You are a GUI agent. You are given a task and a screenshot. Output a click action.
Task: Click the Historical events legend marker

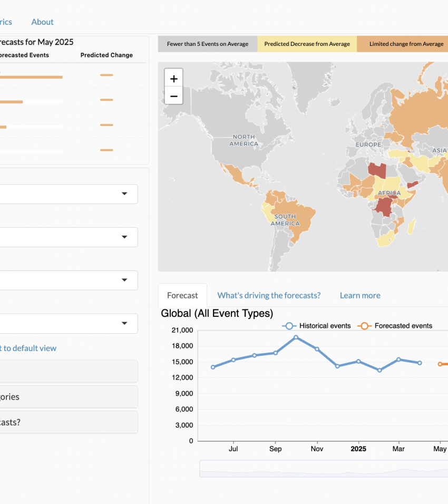[x=289, y=326]
